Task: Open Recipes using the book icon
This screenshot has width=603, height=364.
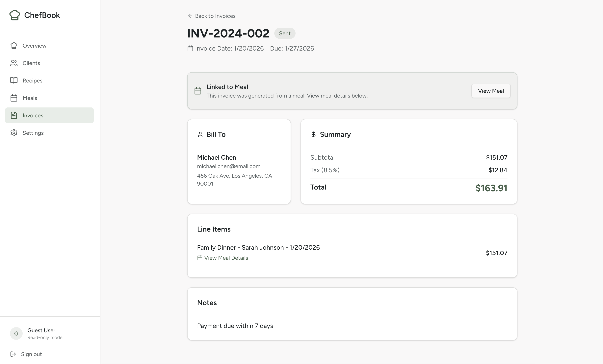Action: 14,80
